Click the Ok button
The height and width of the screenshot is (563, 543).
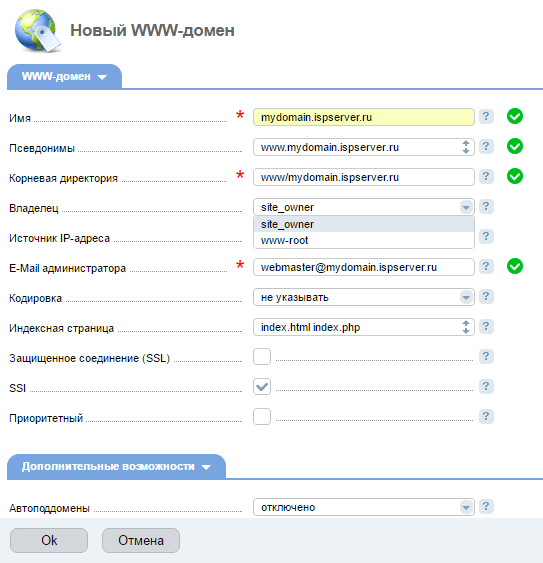(49, 540)
